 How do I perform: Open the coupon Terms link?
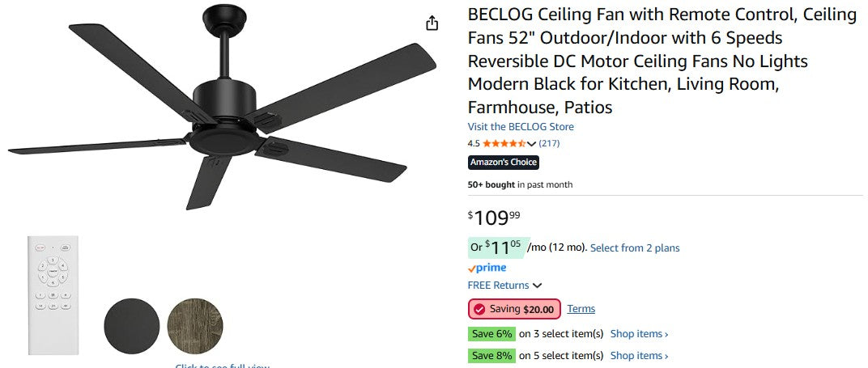pos(581,309)
